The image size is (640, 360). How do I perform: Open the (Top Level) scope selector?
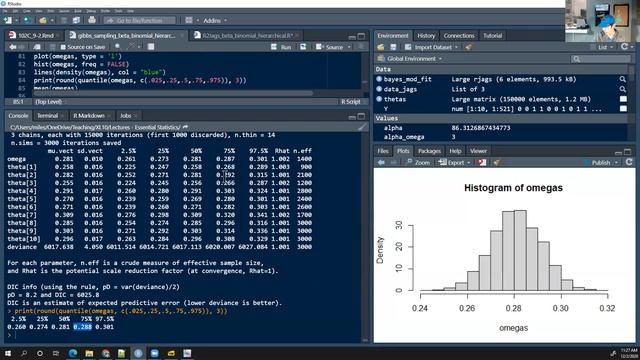(49, 102)
